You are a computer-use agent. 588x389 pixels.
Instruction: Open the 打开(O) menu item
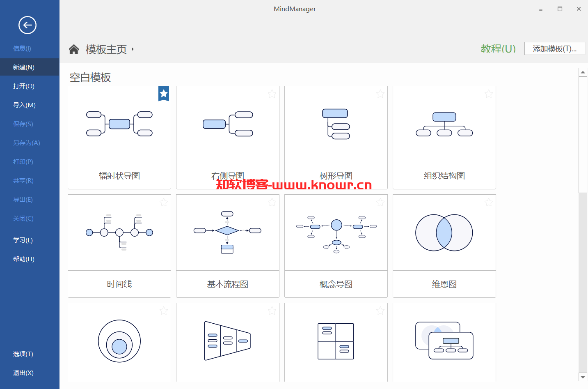[x=24, y=86]
